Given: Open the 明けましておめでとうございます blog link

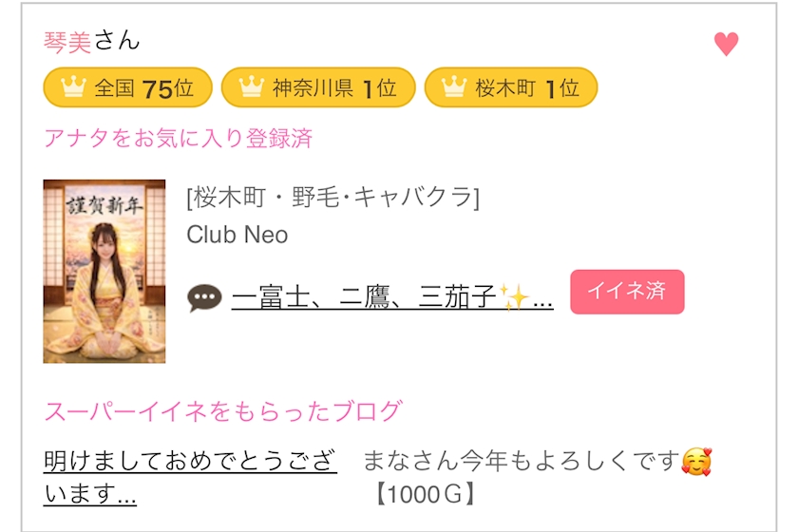Looking at the screenshot, I should click(190, 478).
